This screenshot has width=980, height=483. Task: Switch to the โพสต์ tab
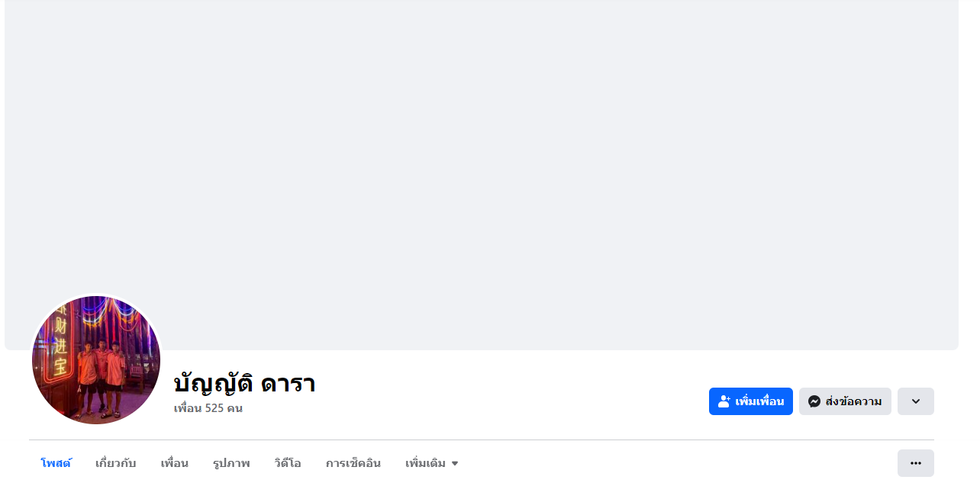click(56, 463)
